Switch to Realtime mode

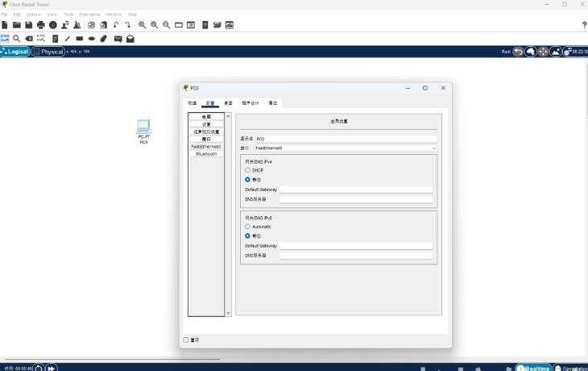533,368
